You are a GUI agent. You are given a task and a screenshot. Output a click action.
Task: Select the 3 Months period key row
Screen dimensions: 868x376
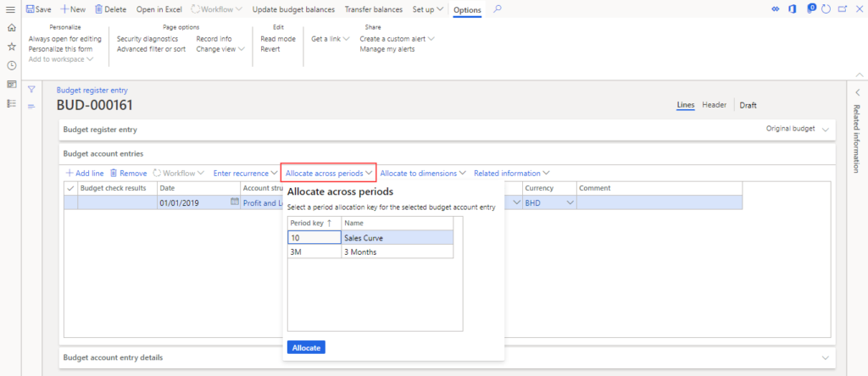(x=370, y=252)
